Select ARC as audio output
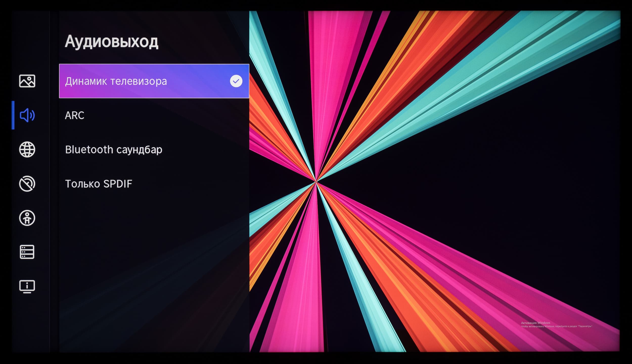This screenshot has height=364, width=632. (x=75, y=115)
